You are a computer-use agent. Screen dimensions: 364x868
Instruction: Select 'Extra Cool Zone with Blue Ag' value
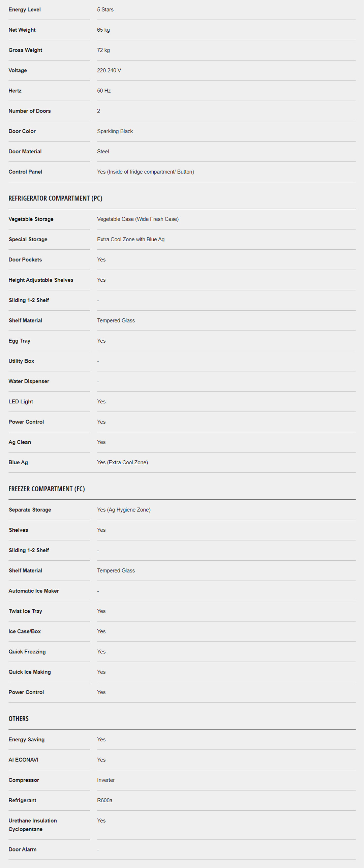pos(130,239)
